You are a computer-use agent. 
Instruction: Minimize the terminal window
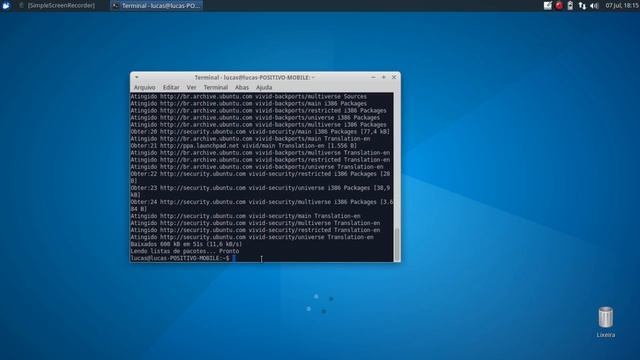point(373,77)
